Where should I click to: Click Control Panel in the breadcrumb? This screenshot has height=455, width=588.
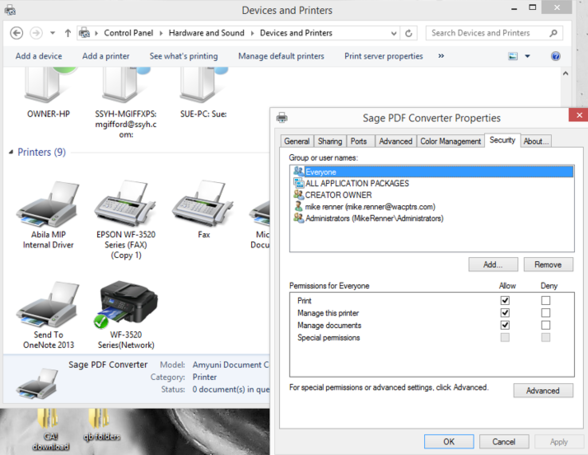pos(129,33)
